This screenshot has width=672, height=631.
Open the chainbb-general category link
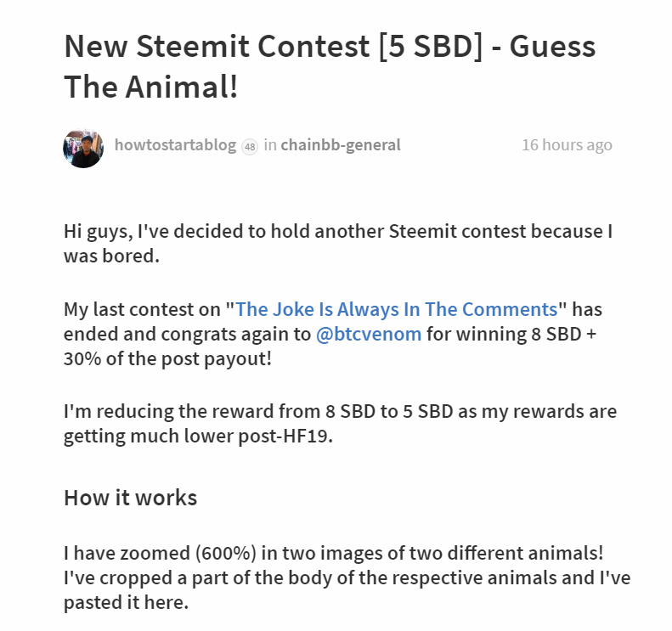pos(341,145)
